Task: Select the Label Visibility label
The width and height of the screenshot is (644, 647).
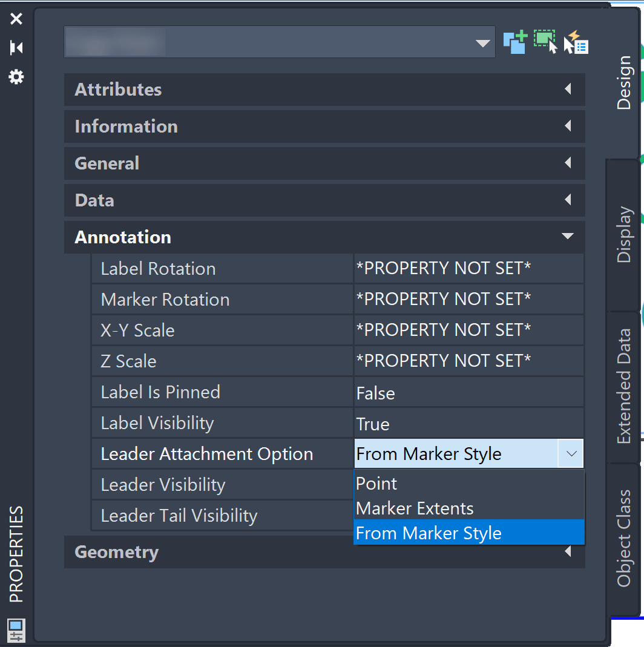Action: [x=157, y=423]
